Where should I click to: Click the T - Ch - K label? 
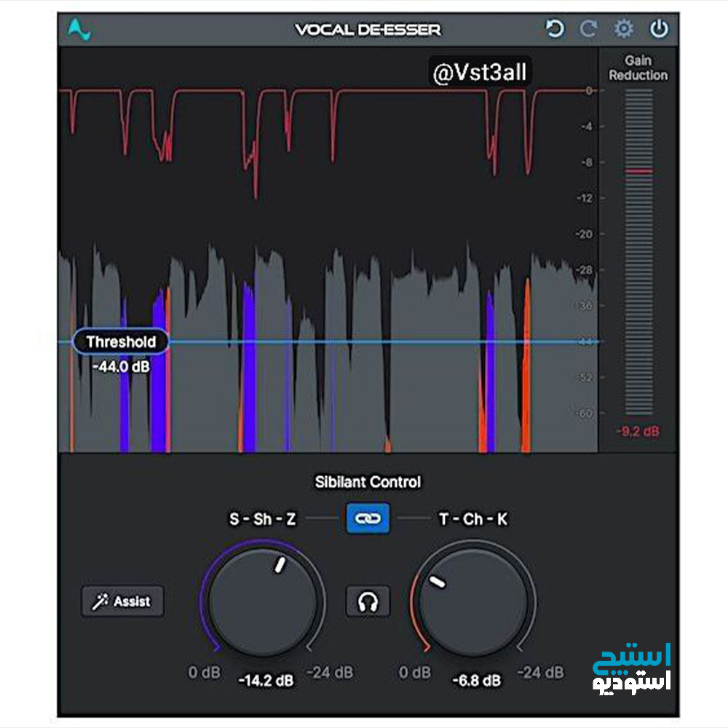pos(473,518)
